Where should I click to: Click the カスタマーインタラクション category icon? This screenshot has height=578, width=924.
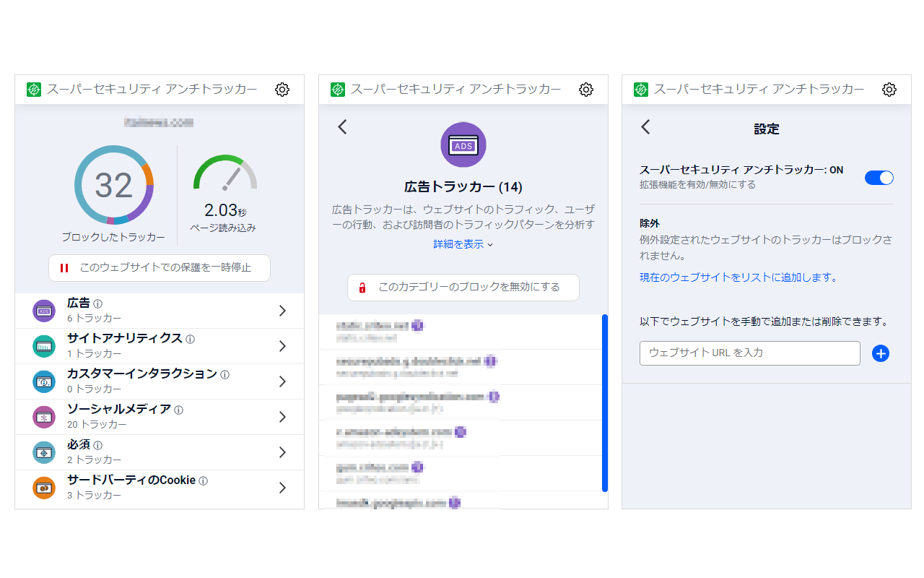pyautogui.click(x=44, y=381)
